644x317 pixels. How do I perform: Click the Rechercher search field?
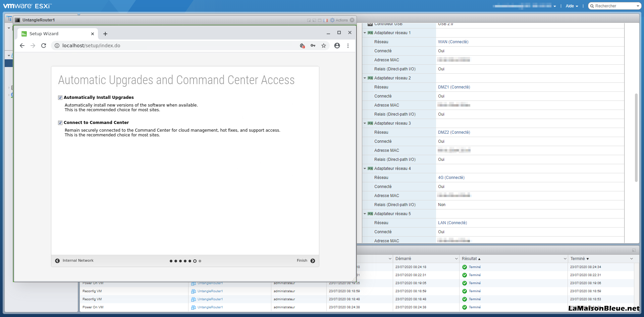(x=614, y=6)
